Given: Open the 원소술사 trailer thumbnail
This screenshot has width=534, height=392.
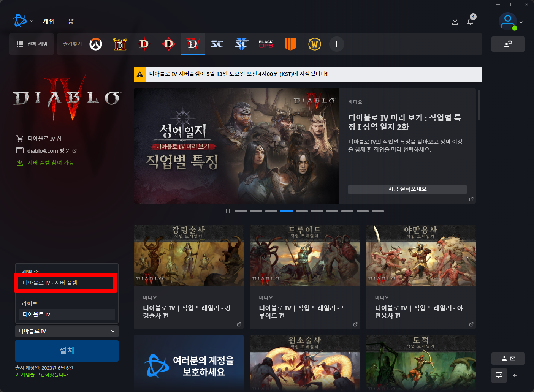Looking at the screenshot, I should pos(305,363).
